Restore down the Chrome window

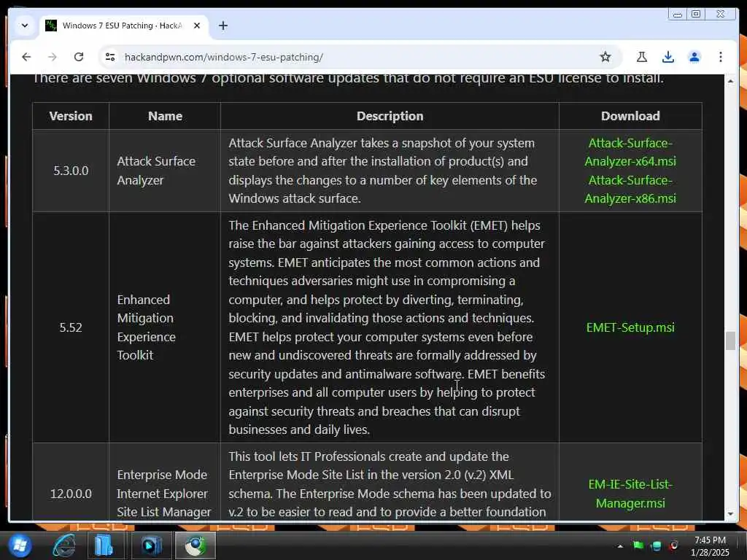pos(696,15)
